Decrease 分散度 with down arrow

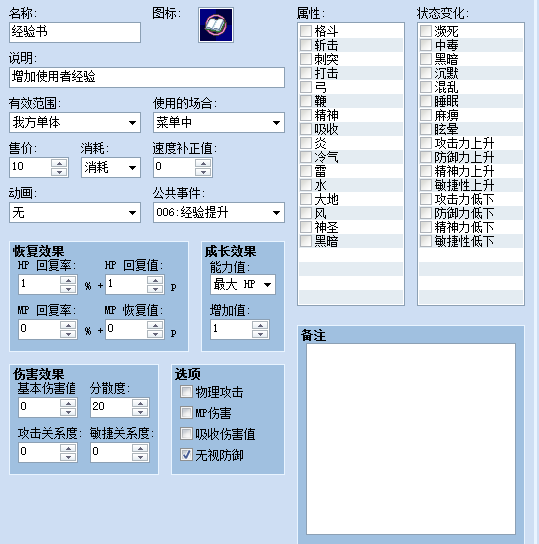click(140, 412)
